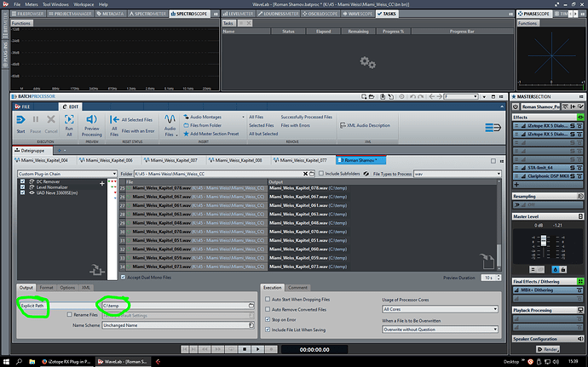Viewport: 588px width, 367px height.
Task: Enable Auto Remove Converted Files
Action: 268,309
